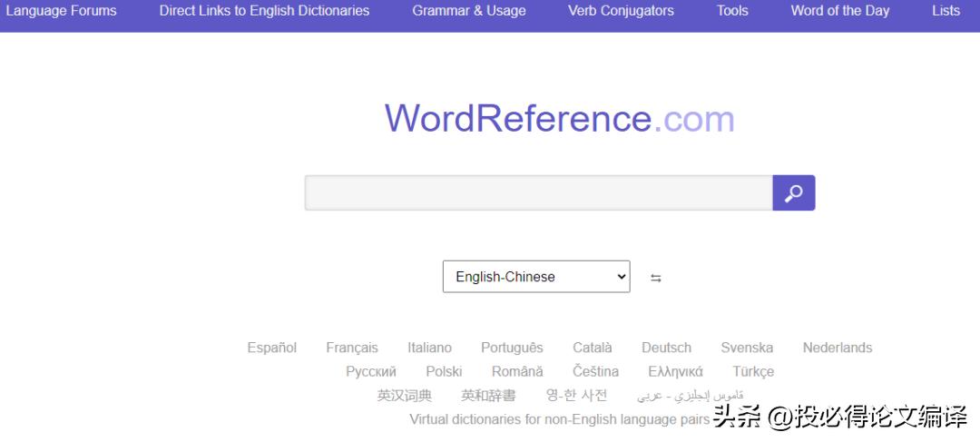Open the 英和辞書 Japanese dictionary link

coord(489,396)
